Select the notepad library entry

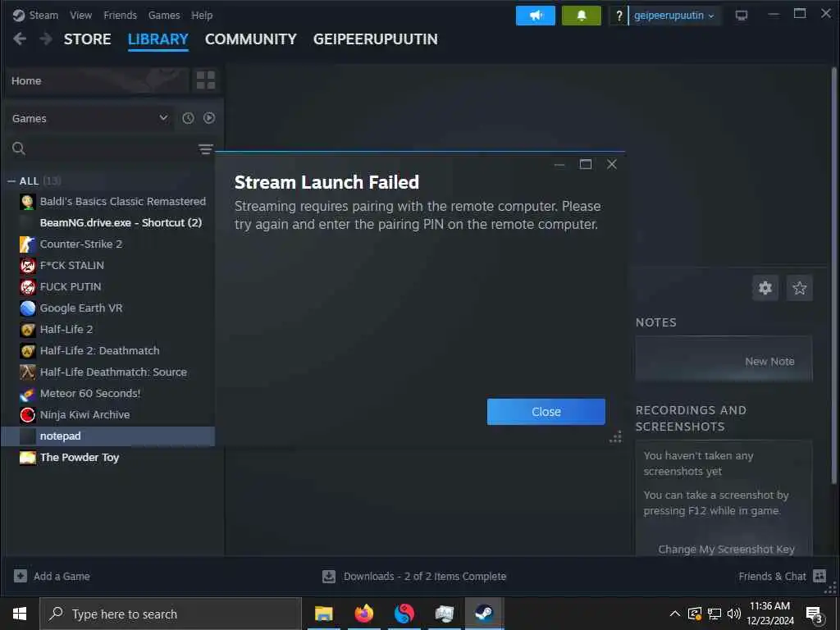(109, 436)
